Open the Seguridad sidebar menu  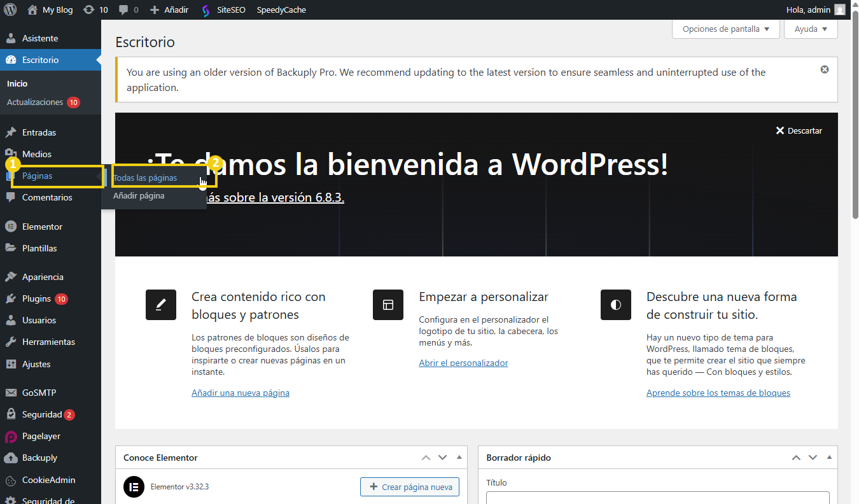coord(42,414)
